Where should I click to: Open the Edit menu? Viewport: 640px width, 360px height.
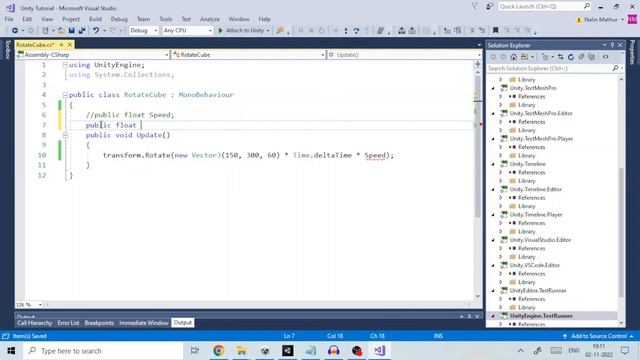tap(27, 19)
